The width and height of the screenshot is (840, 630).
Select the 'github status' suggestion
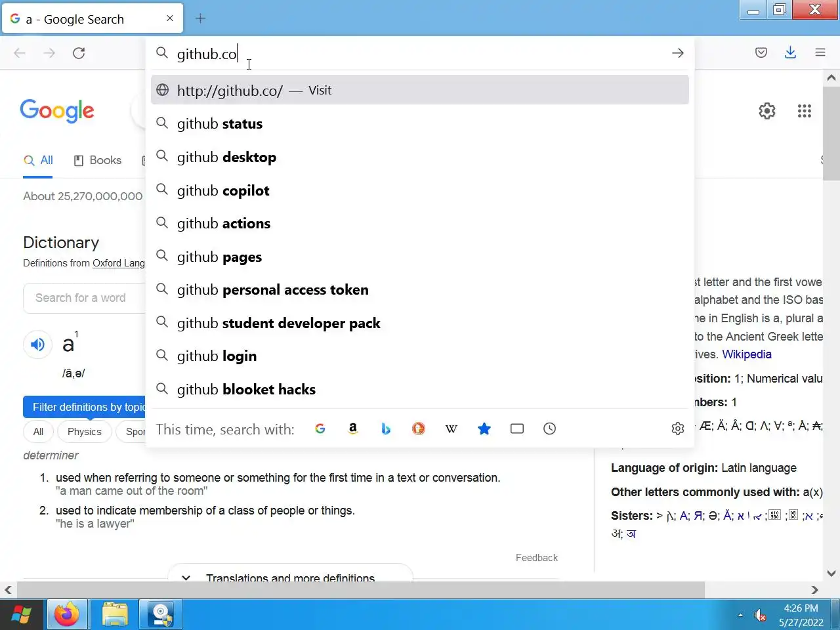click(x=420, y=123)
